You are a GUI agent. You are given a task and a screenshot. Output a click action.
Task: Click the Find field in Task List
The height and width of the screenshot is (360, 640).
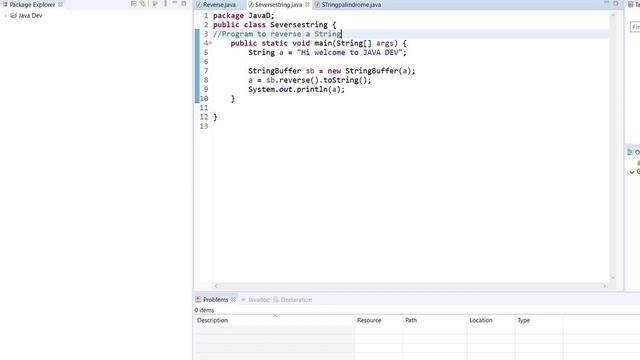[x=636, y=27]
